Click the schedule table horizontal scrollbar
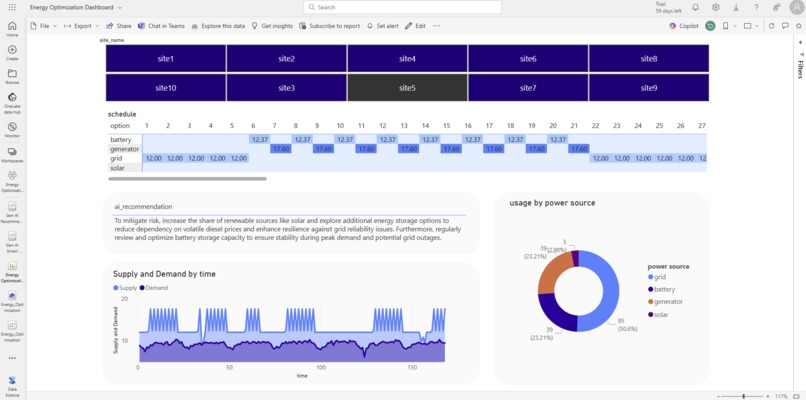This screenshot has width=806, height=400. tap(188, 179)
